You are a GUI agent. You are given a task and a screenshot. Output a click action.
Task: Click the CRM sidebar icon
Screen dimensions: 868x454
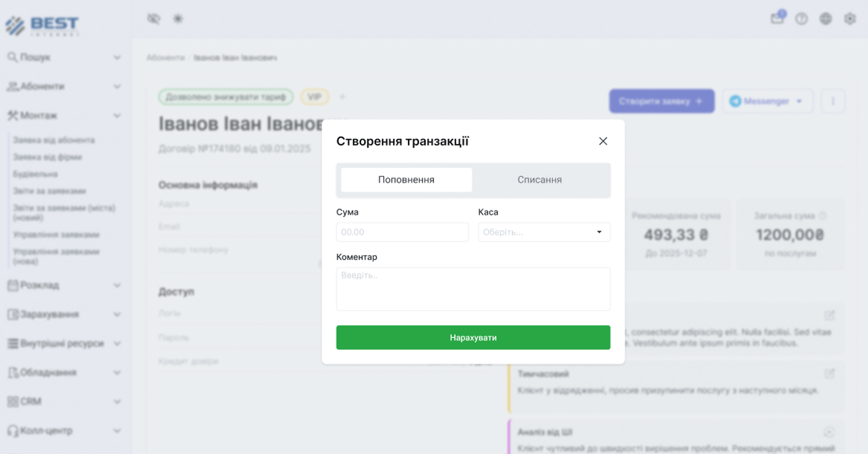click(x=13, y=402)
